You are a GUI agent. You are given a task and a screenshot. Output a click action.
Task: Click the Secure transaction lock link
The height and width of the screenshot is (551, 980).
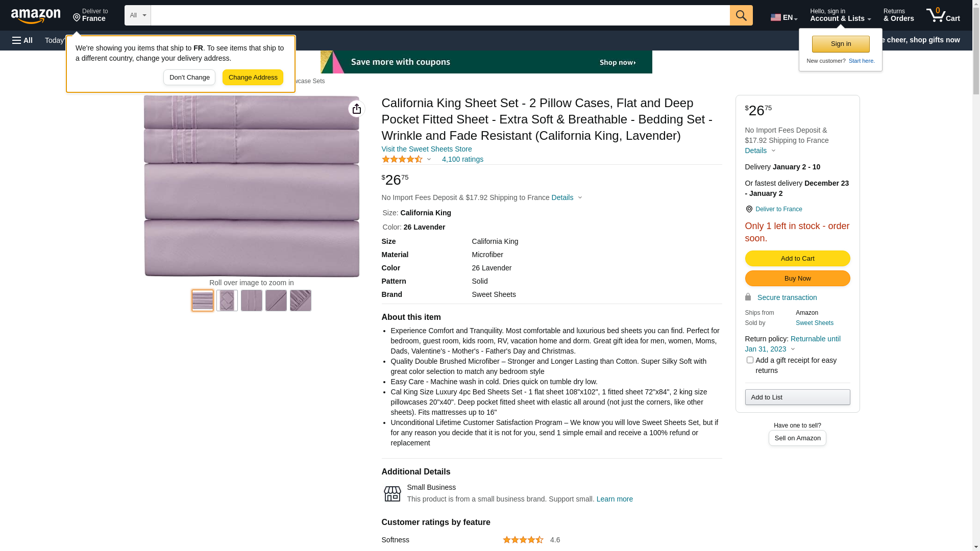tap(786, 297)
